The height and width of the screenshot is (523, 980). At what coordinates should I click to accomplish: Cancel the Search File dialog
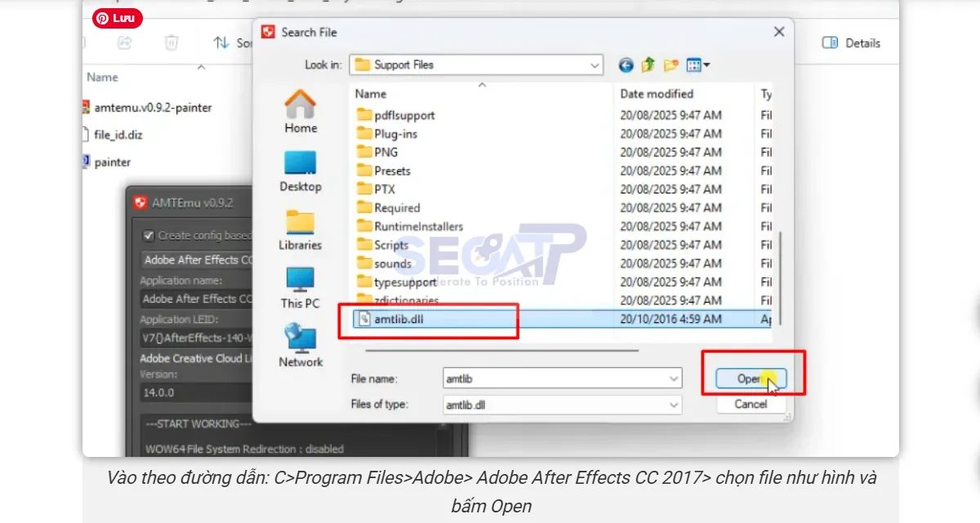751,404
